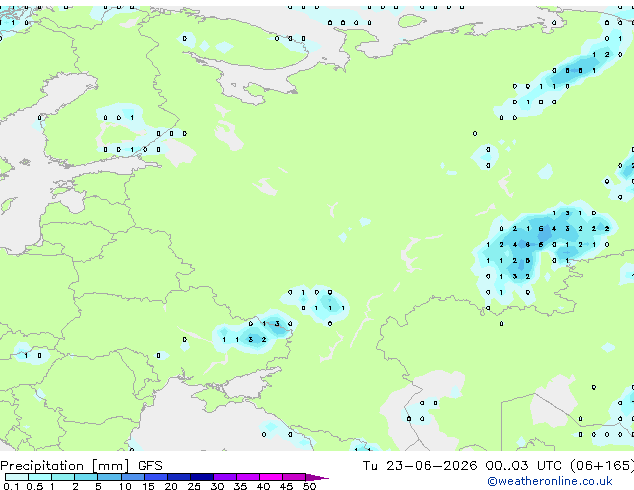Screen dimensions: 634x490
Task: Pick the 0.1–0.5 mm palest legend swatch
Action: (x=17, y=477)
